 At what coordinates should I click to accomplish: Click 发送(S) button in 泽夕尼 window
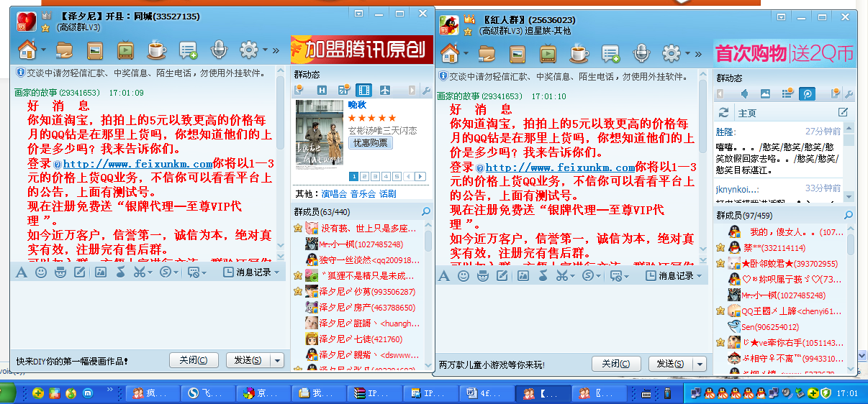coord(248,360)
